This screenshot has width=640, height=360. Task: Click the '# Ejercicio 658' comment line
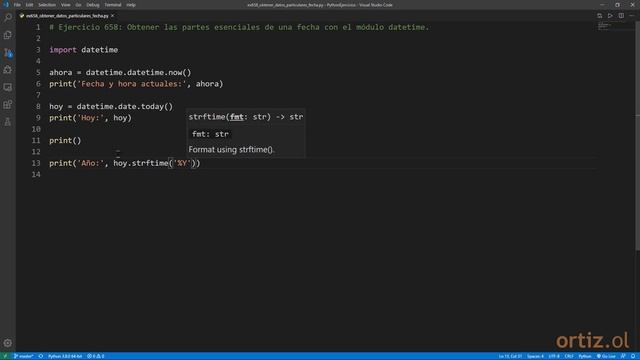tap(239, 27)
